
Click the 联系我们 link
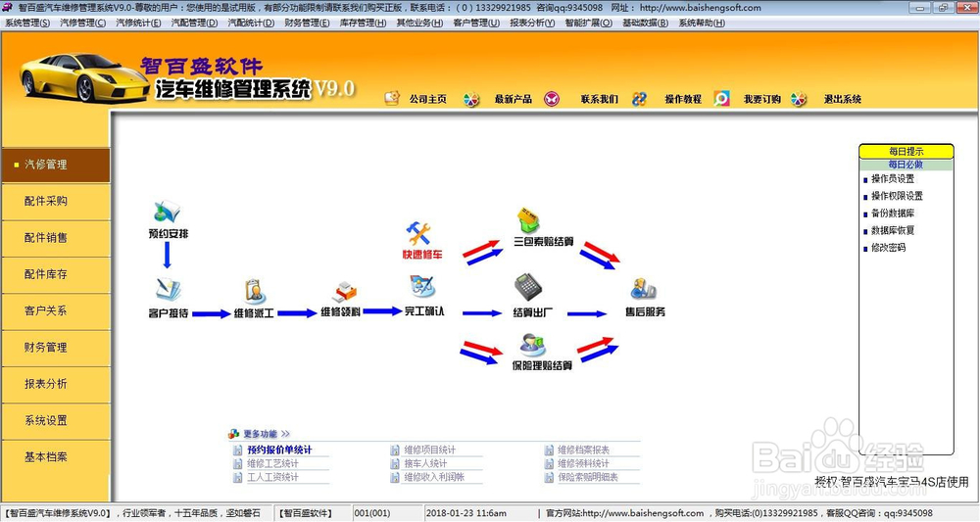[600, 99]
